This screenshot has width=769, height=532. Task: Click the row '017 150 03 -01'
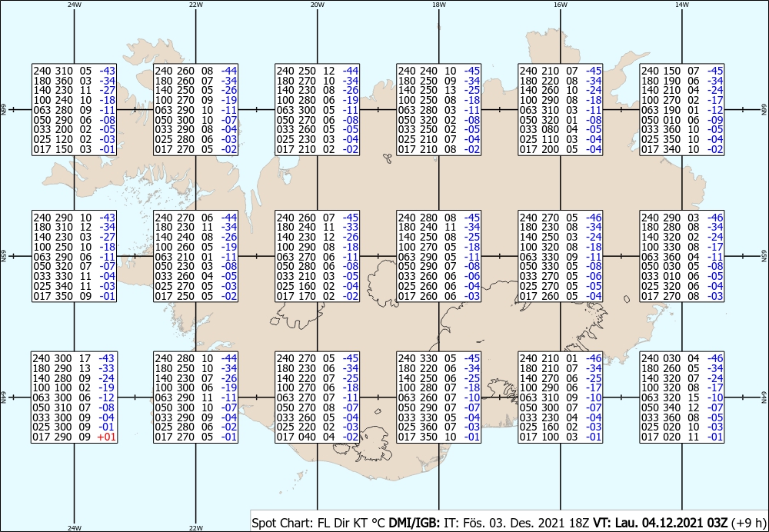(74, 149)
